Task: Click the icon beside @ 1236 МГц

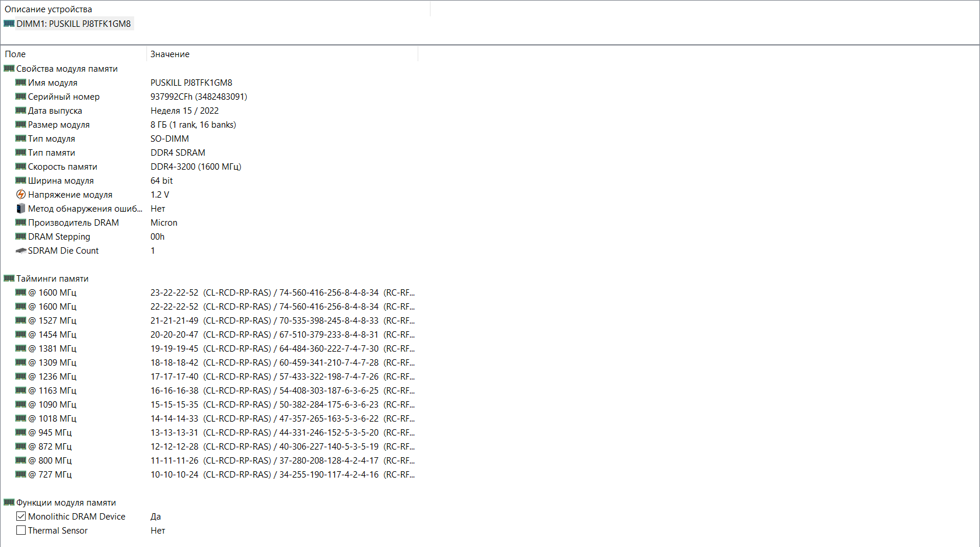Action: pos(21,376)
